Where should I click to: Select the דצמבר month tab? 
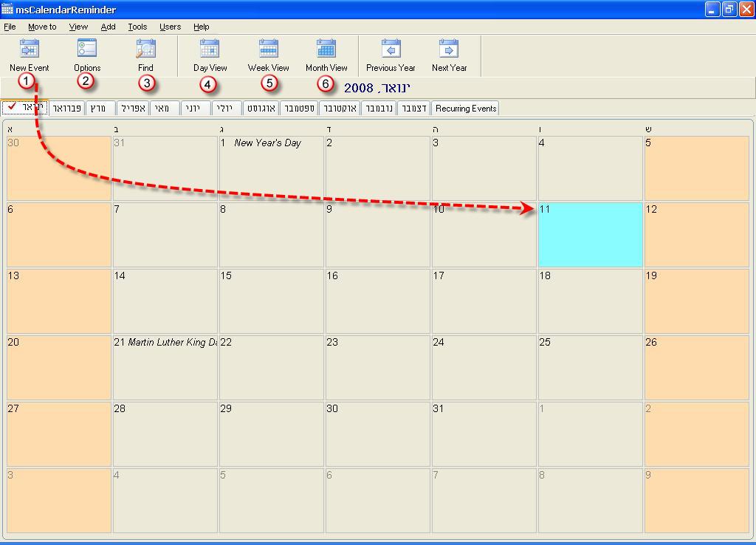pos(413,109)
